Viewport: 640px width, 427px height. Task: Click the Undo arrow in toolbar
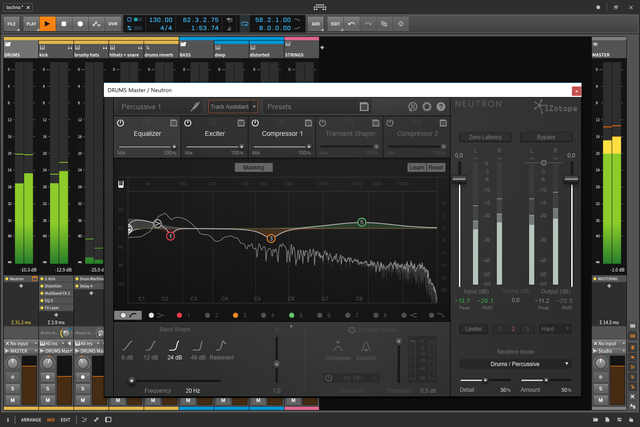point(351,24)
